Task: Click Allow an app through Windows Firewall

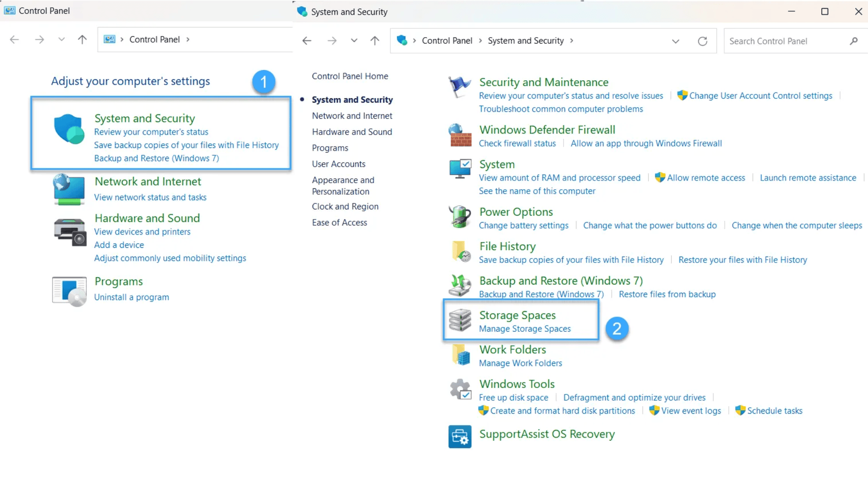Action: 646,143
